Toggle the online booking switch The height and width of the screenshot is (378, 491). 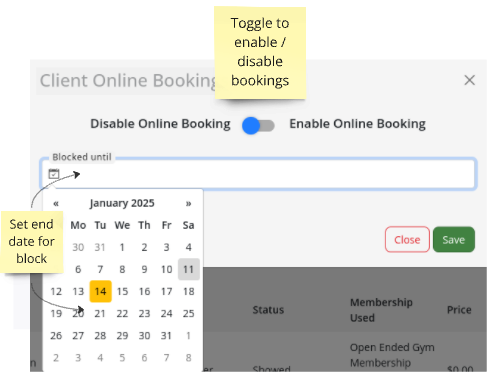pyautogui.click(x=258, y=125)
